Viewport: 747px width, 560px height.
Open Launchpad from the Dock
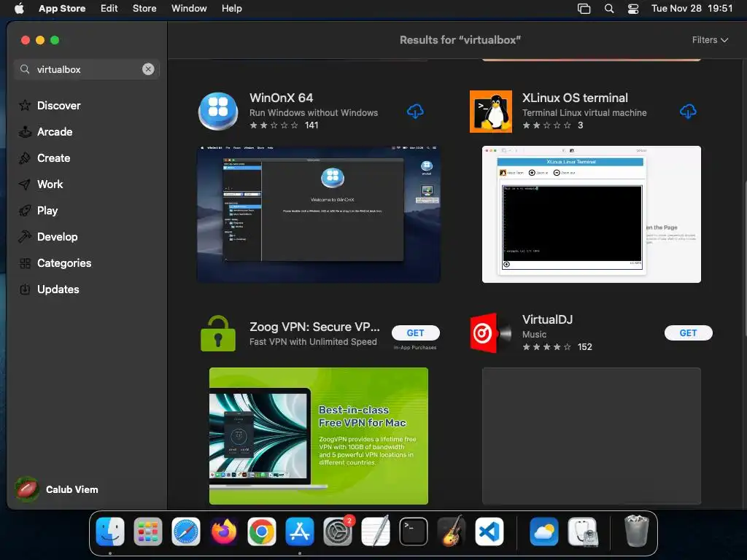(147, 532)
